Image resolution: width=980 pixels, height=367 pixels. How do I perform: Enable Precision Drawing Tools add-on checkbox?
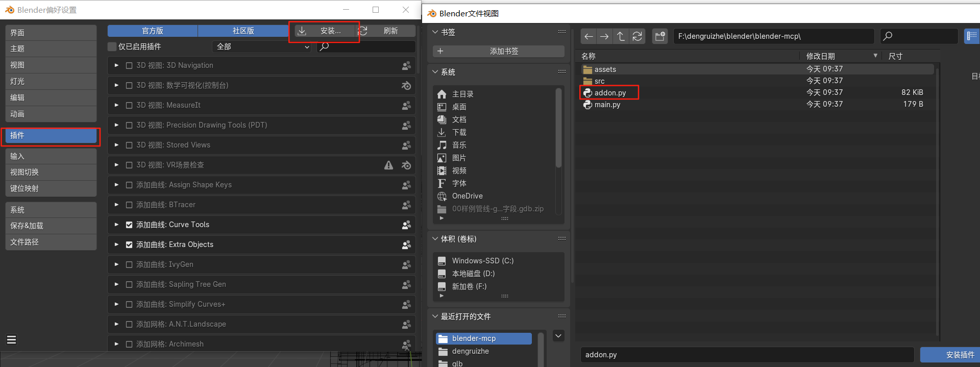(x=129, y=125)
